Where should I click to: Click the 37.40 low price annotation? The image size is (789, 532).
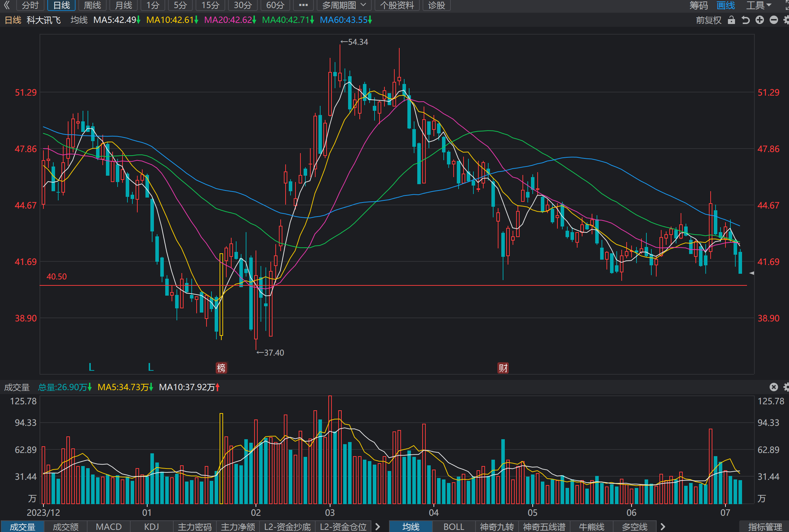[270, 353]
